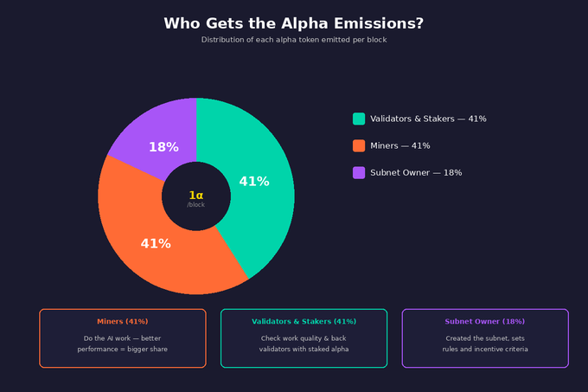Click the 'Who Gets the Alpha Emissions?' title
This screenshot has width=588, height=392.
[x=294, y=23]
